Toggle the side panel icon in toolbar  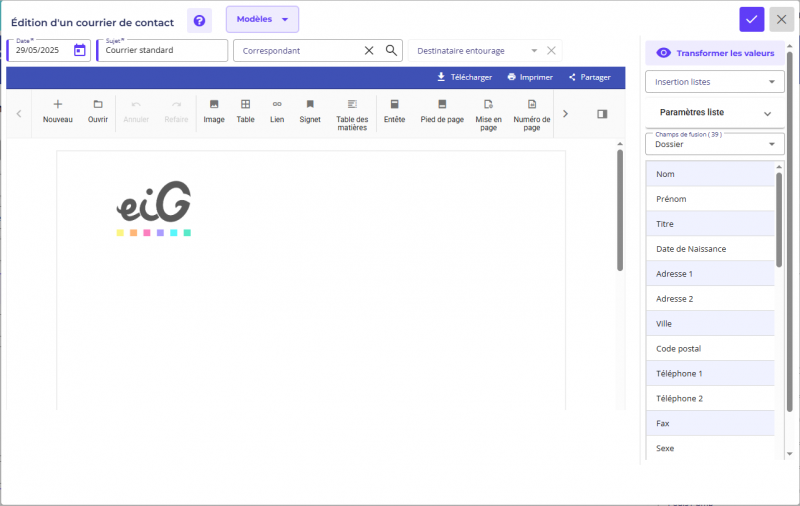coord(602,114)
